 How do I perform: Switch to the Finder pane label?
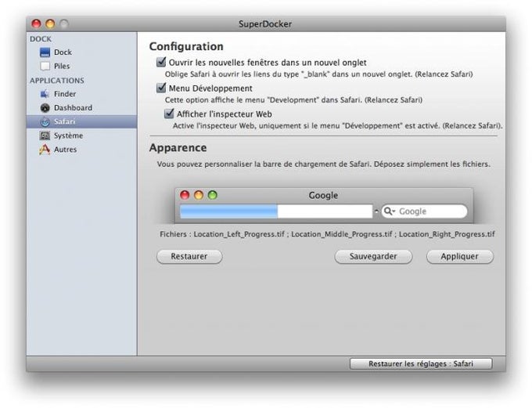point(65,94)
